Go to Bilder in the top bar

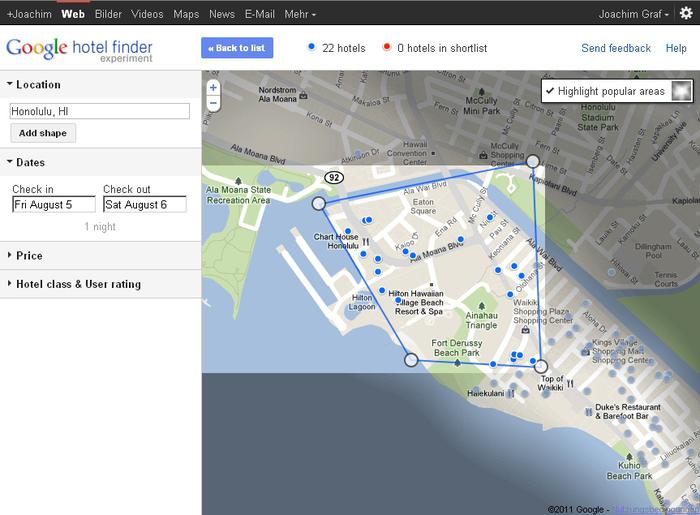[108, 14]
